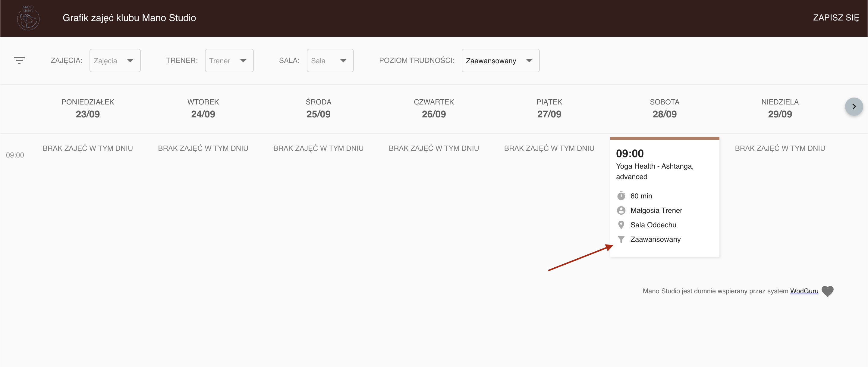The width and height of the screenshot is (868, 367).
Task: Select the Piątek 27/09 day header
Action: coord(549,108)
